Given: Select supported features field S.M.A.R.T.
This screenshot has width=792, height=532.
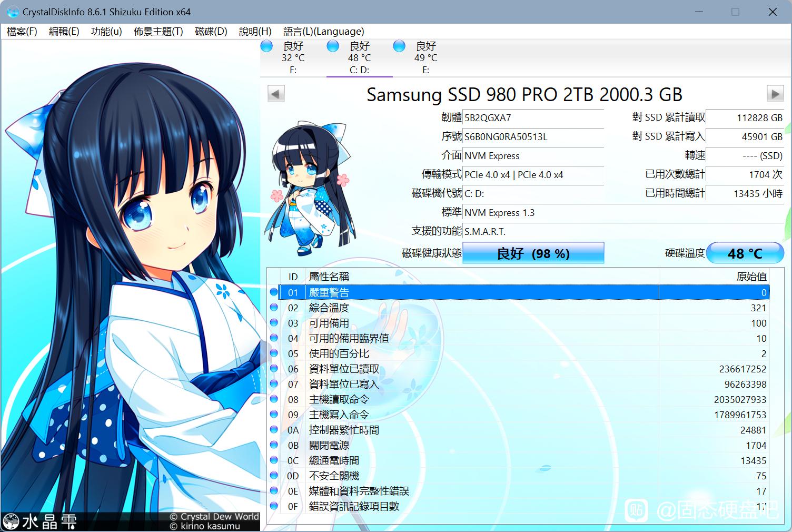Looking at the screenshot, I should tap(623, 231).
